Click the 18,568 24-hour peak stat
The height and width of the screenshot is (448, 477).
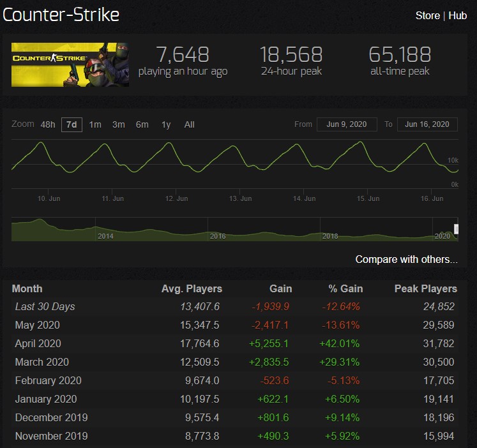click(x=291, y=61)
